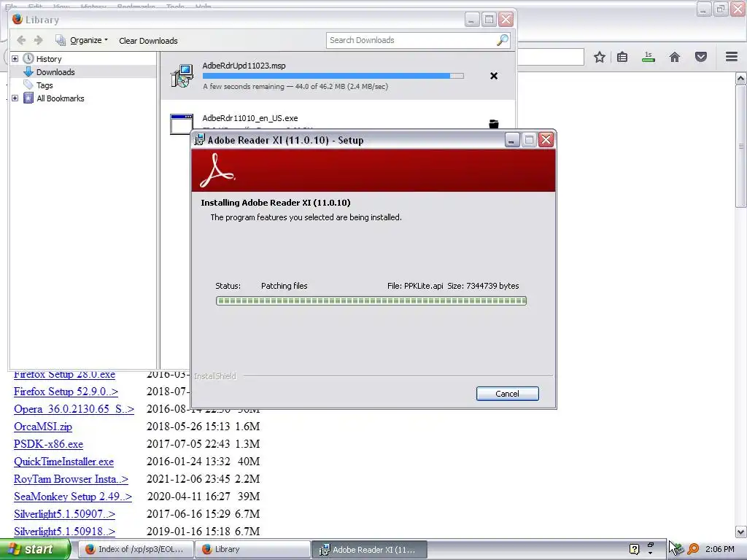The width and height of the screenshot is (747, 560).
Task: Click the Windows start button
Action: point(35,550)
